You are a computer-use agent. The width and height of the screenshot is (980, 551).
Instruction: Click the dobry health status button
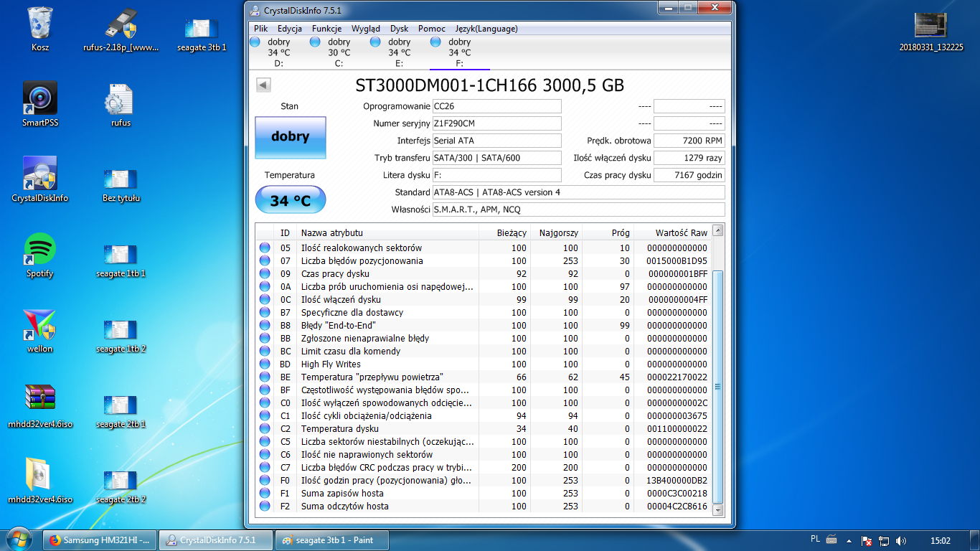click(x=291, y=137)
